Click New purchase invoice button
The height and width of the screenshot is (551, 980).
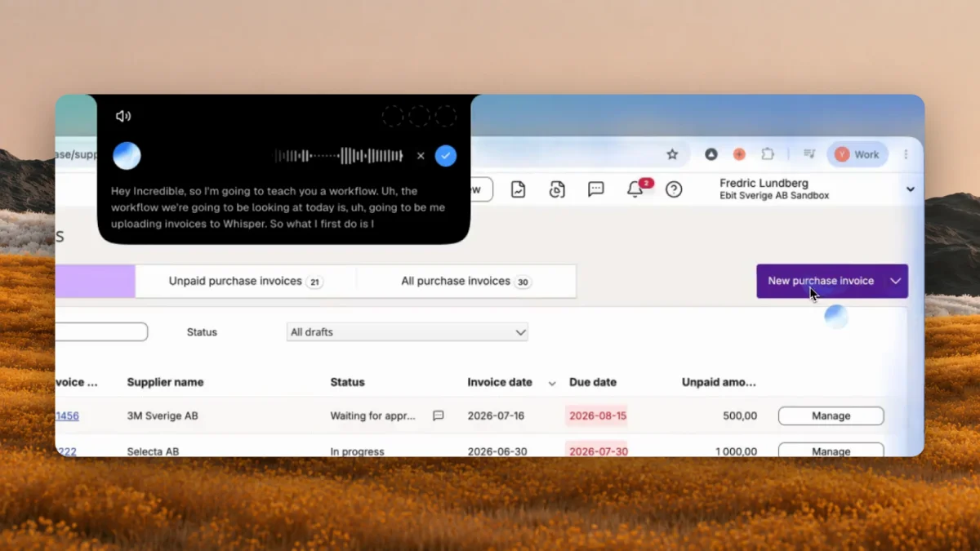click(821, 281)
